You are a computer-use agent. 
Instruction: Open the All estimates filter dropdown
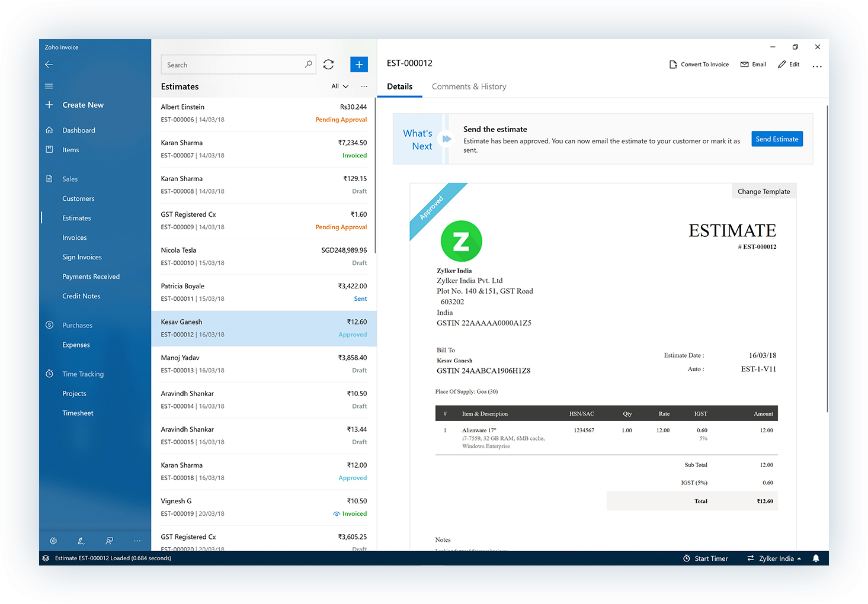339,86
